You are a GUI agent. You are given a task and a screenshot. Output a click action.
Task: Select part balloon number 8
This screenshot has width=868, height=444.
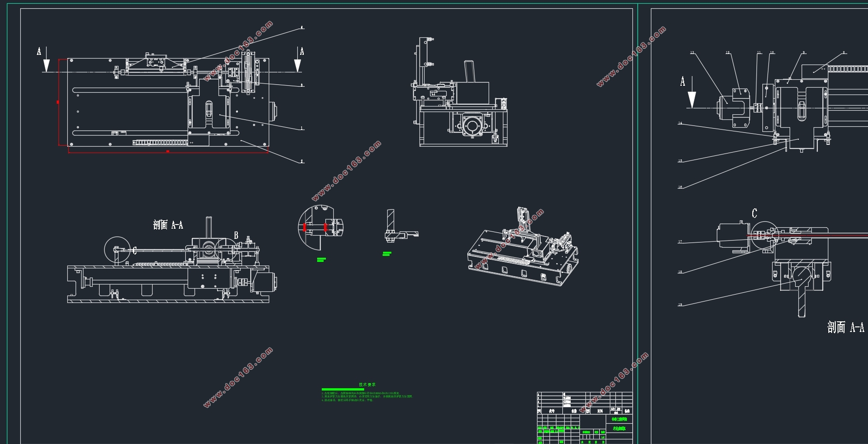pos(844,53)
